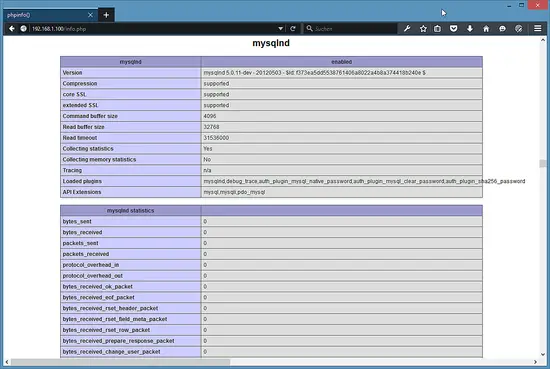Open site identity globe icon
The image size is (550, 369).
point(23,29)
